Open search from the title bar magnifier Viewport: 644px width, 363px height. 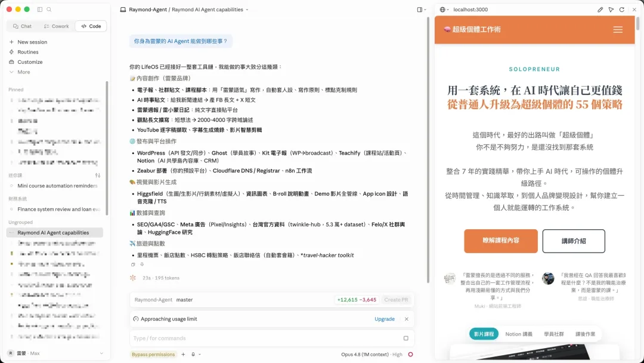coord(49,9)
